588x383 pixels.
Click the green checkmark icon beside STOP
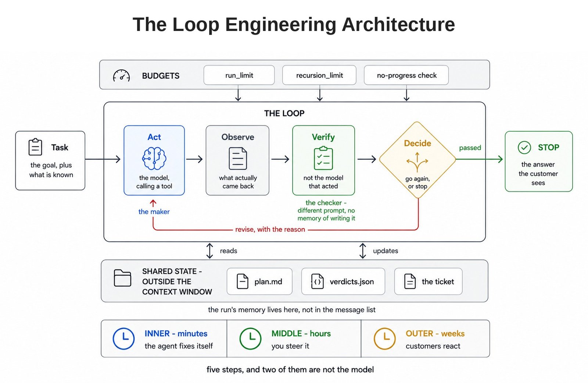524,148
